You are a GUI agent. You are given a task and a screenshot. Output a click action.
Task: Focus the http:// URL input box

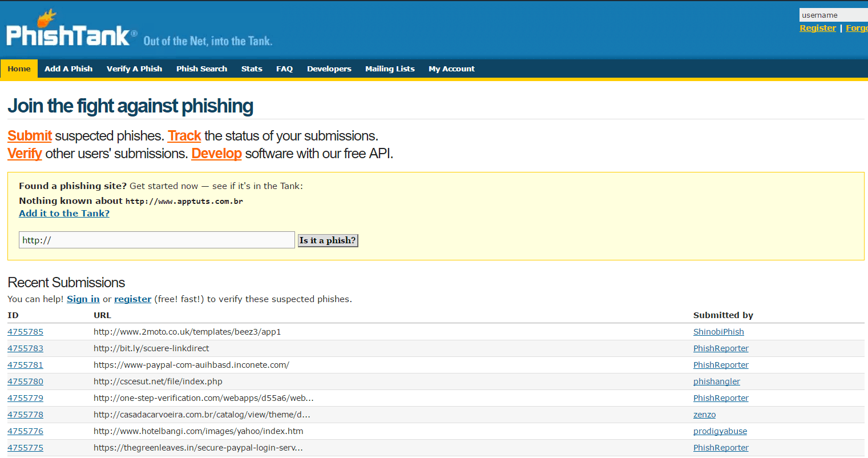(156, 240)
